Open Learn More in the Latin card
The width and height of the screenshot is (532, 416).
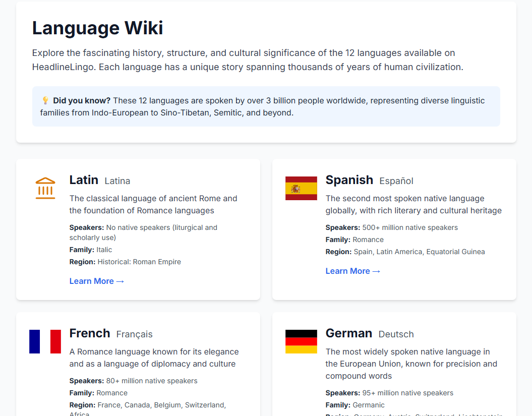pos(97,281)
